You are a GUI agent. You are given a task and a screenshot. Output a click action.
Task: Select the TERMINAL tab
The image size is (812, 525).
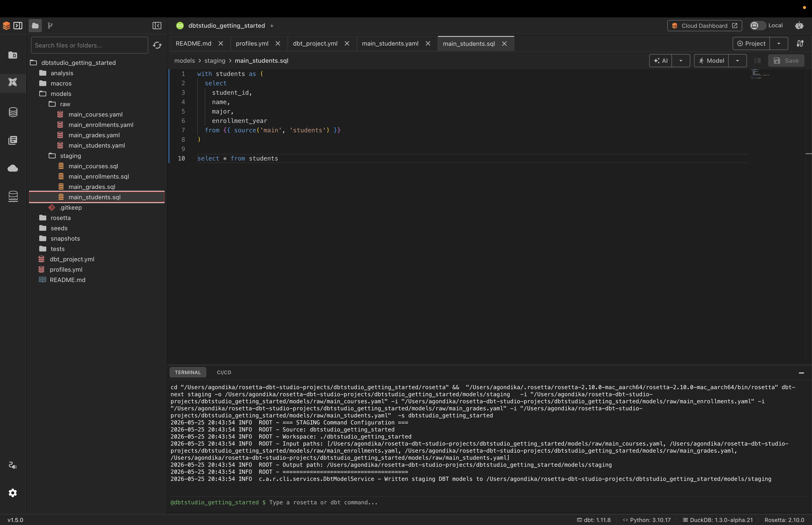188,373
